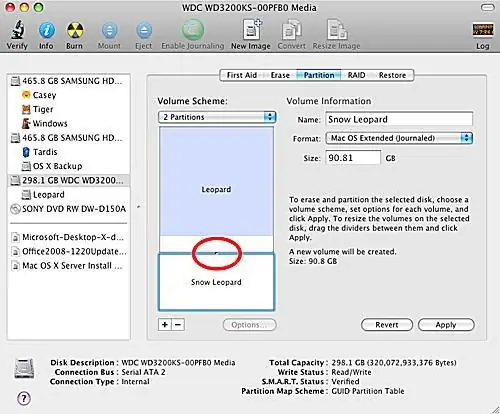500x414 pixels.
Task: Select the SONY DVD RW DW-D150A drive
Action: pyautogui.click(x=68, y=209)
